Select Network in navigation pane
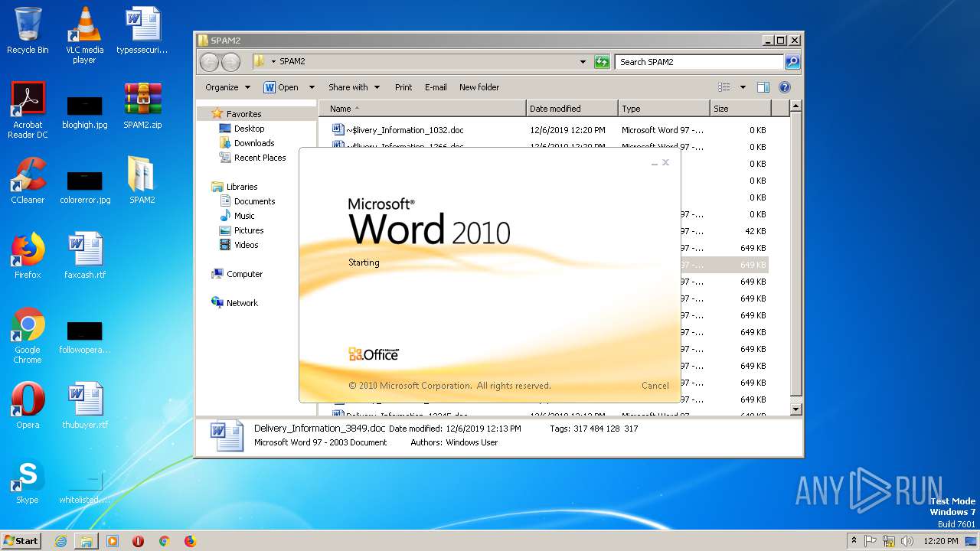This screenshot has height=551, width=980. pyautogui.click(x=242, y=303)
